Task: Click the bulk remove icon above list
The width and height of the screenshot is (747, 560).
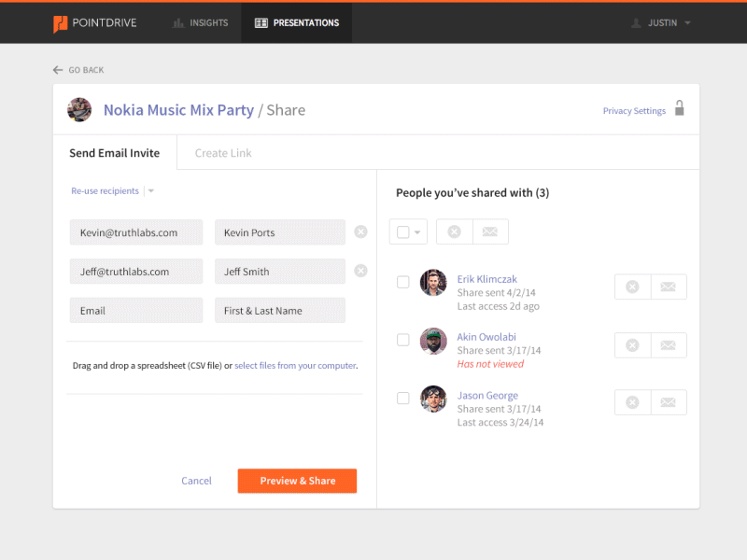Action: pyautogui.click(x=455, y=232)
